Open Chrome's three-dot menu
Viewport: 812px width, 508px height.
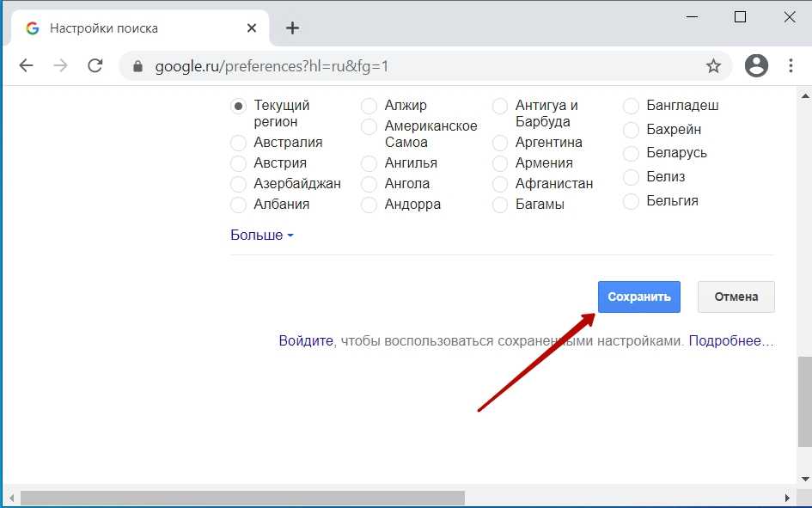(x=791, y=66)
